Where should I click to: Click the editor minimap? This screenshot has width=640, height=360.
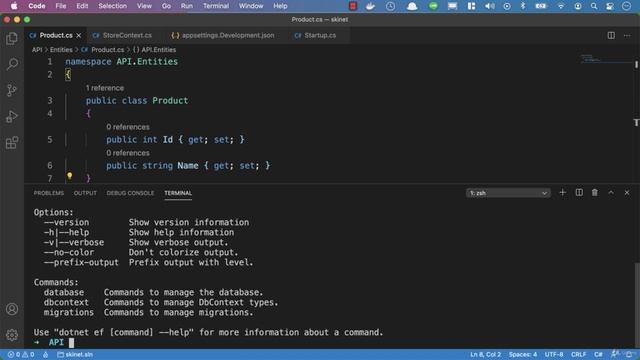click(606, 59)
